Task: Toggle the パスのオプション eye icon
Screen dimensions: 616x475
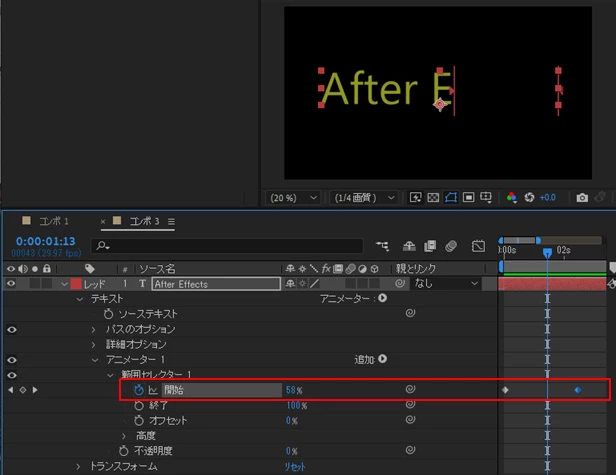Action: coord(12,329)
